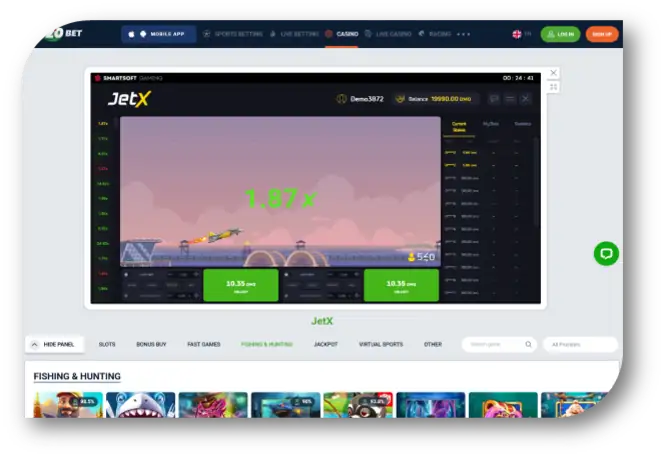Select the Bonus Buy category

151,344
